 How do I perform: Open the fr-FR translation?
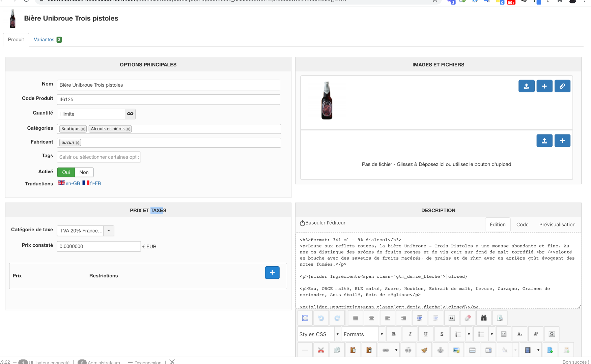92,183
